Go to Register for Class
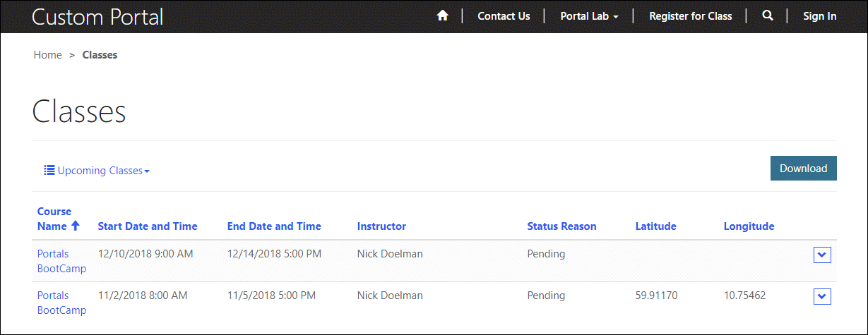Image resolution: width=868 pixels, height=335 pixels. [x=690, y=16]
